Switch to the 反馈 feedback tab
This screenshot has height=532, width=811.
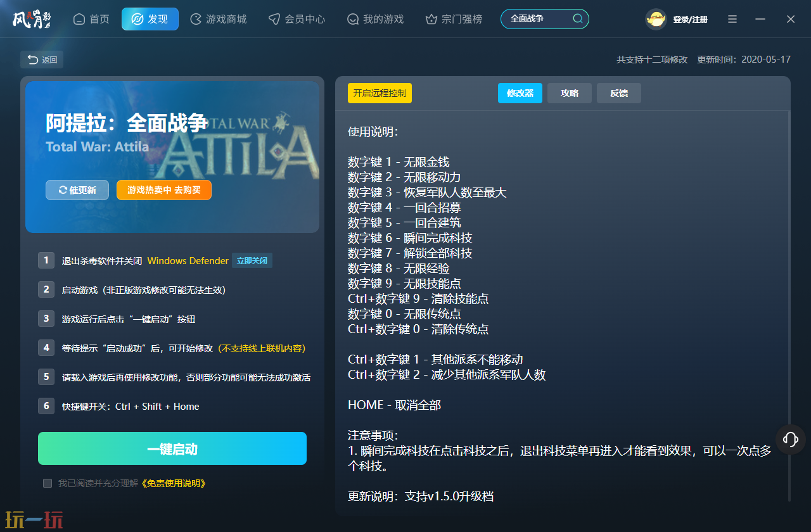point(619,93)
